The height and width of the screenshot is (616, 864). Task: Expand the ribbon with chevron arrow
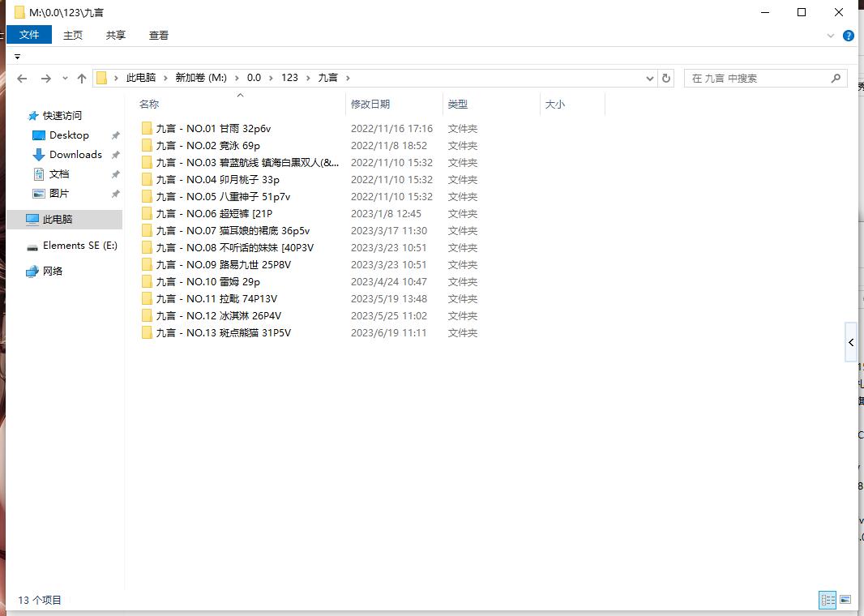click(831, 36)
